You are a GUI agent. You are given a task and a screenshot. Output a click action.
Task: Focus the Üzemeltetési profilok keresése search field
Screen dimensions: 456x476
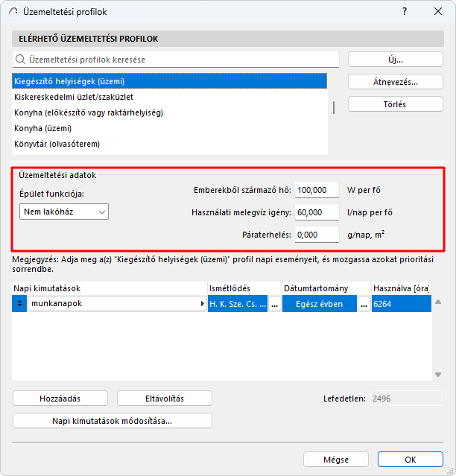click(176, 60)
